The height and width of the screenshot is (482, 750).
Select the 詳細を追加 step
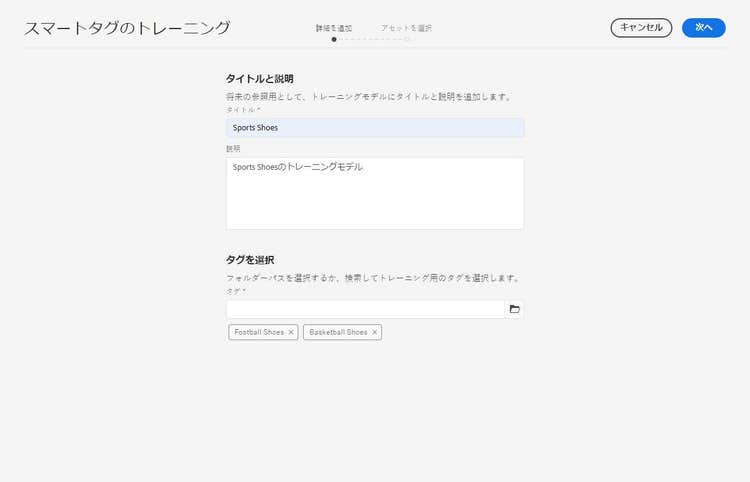(334, 28)
